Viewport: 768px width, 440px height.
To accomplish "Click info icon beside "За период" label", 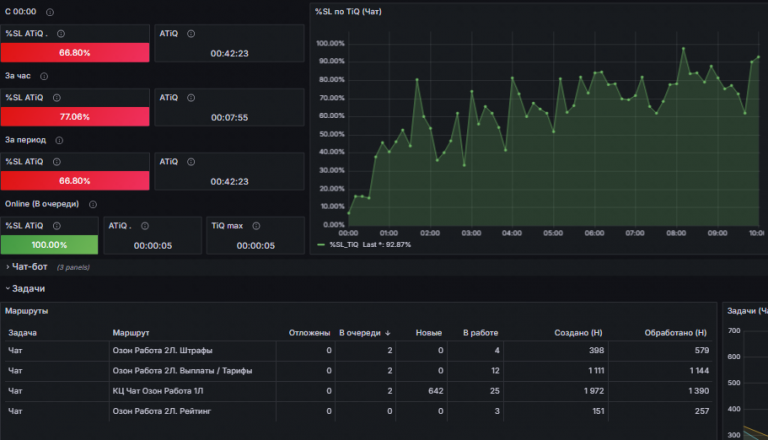I will pos(59,140).
